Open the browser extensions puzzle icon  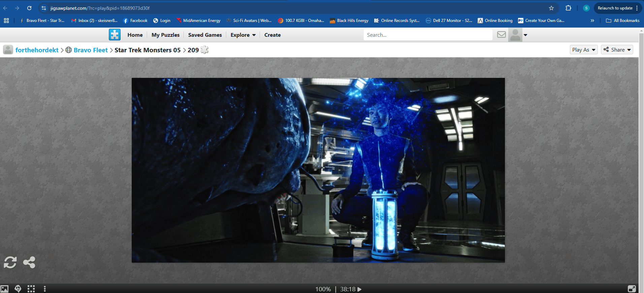coord(569,8)
